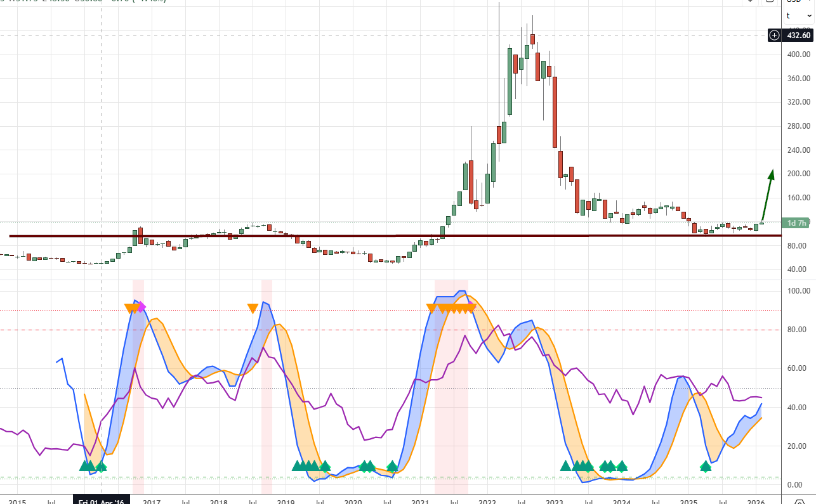Select the green dashed line near indicator bottom
Viewport: 816px width, 504px height.
click(x=444, y=477)
